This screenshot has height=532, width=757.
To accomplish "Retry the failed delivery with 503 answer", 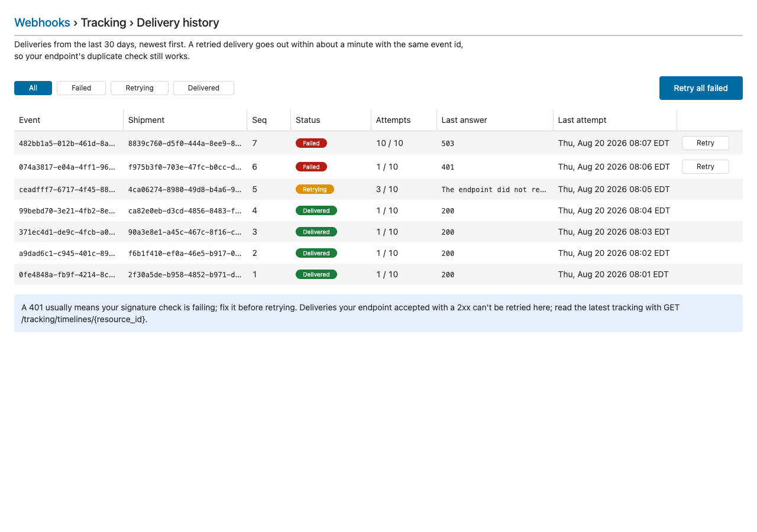I will pyautogui.click(x=705, y=143).
